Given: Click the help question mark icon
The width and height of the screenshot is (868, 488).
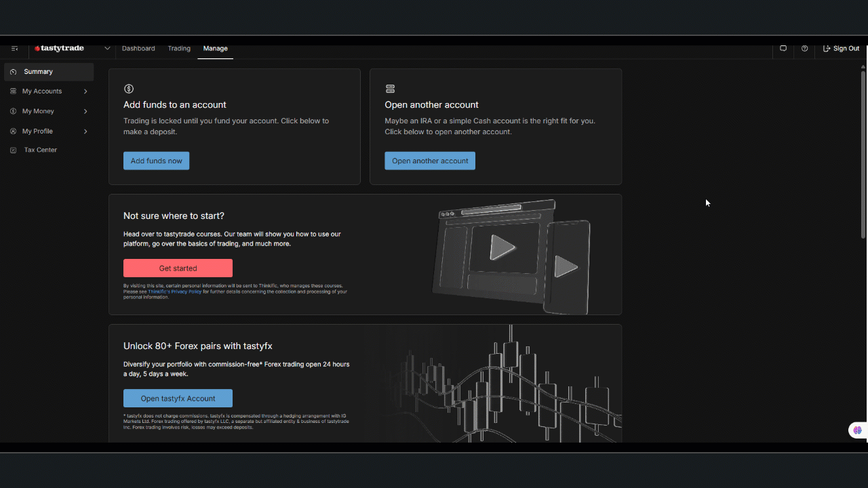Looking at the screenshot, I should click(804, 49).
